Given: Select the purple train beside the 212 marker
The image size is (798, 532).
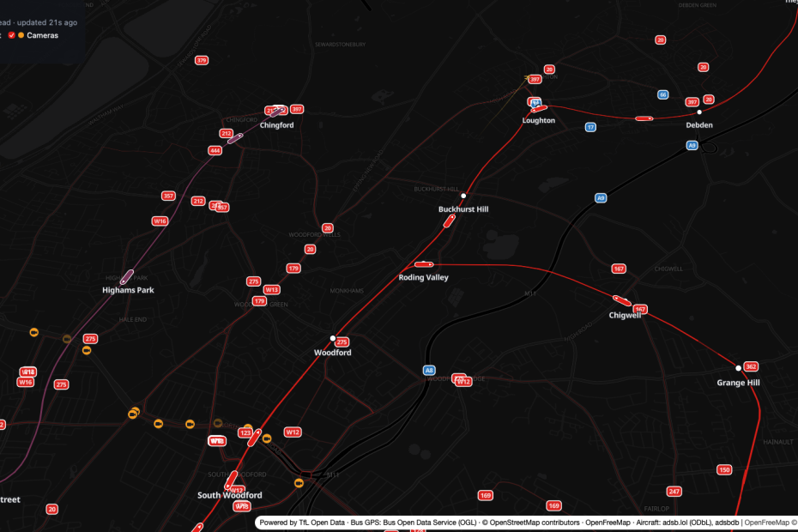Looking at the screenshot, I should 235,138.
